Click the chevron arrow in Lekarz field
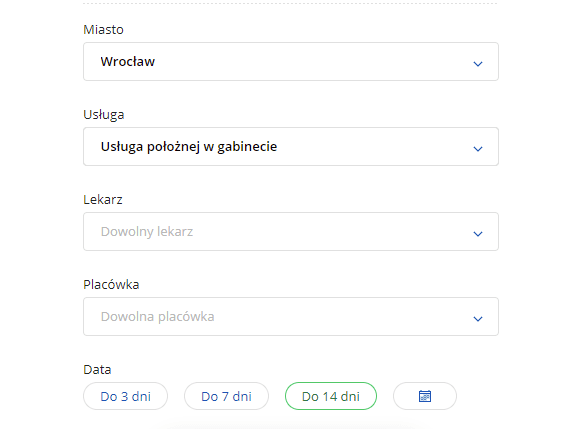 478,234
